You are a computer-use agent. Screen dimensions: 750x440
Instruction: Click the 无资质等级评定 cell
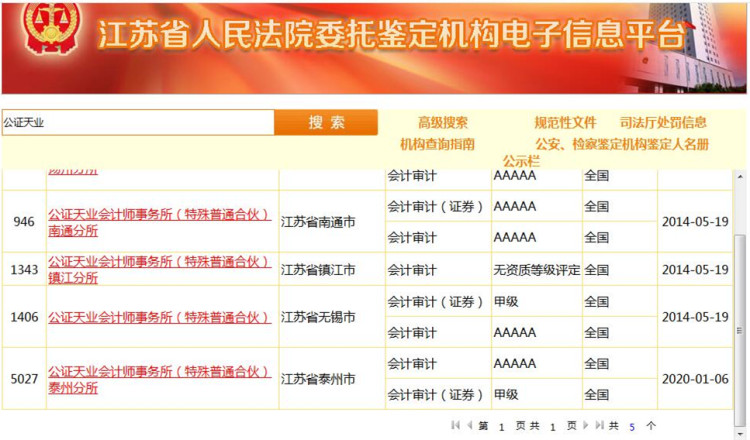(537, 270)
